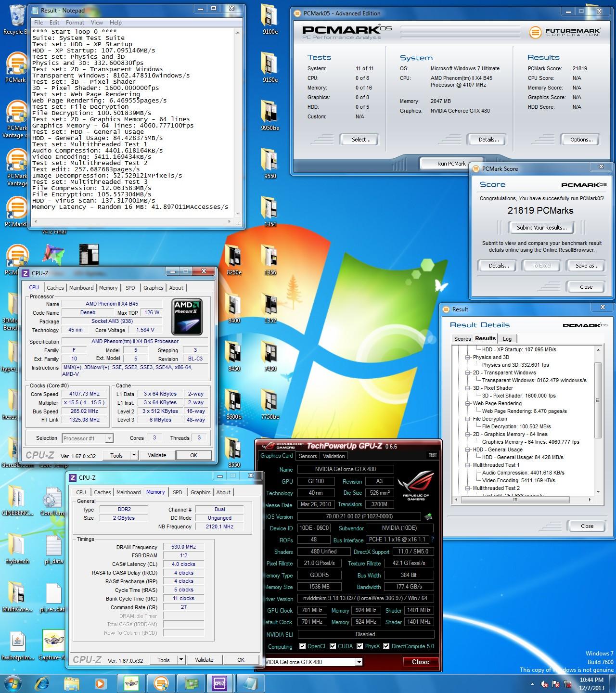Click the Result Details horizontal scrollbar
The width and height of the screenshot is (616, 693).
pyautogui.click(x=524, y=500)
